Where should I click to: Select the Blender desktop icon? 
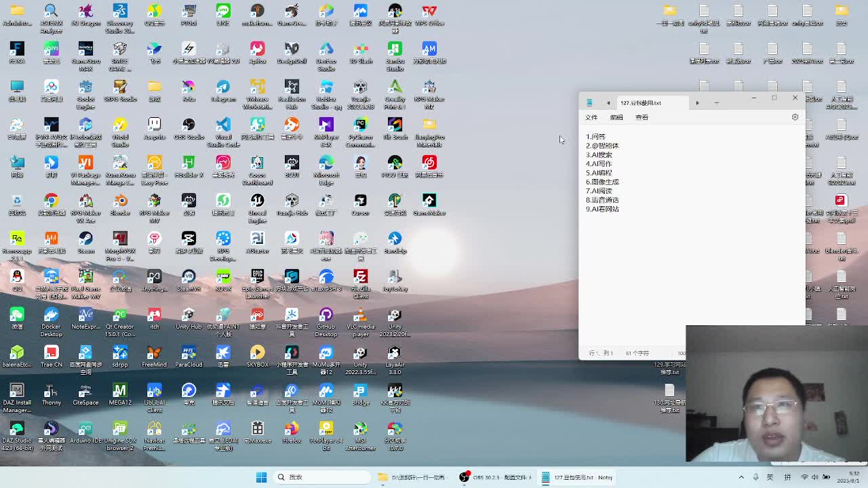[120, 205]
